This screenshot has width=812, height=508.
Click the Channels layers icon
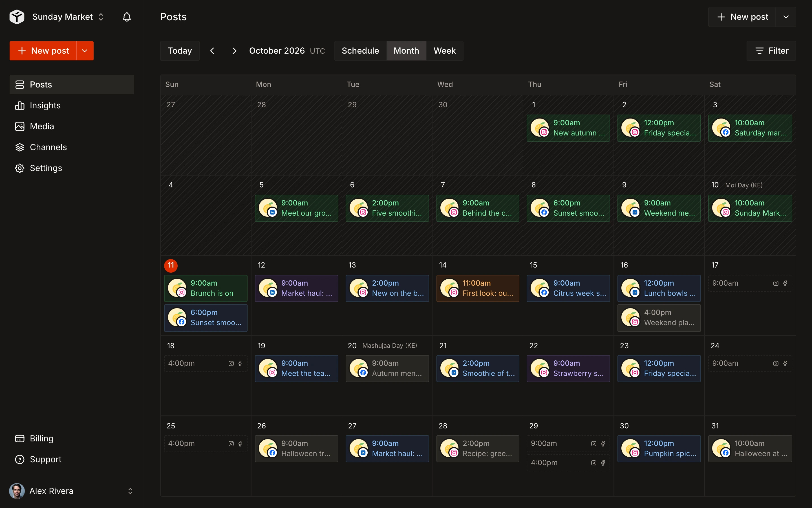(20, 147)
